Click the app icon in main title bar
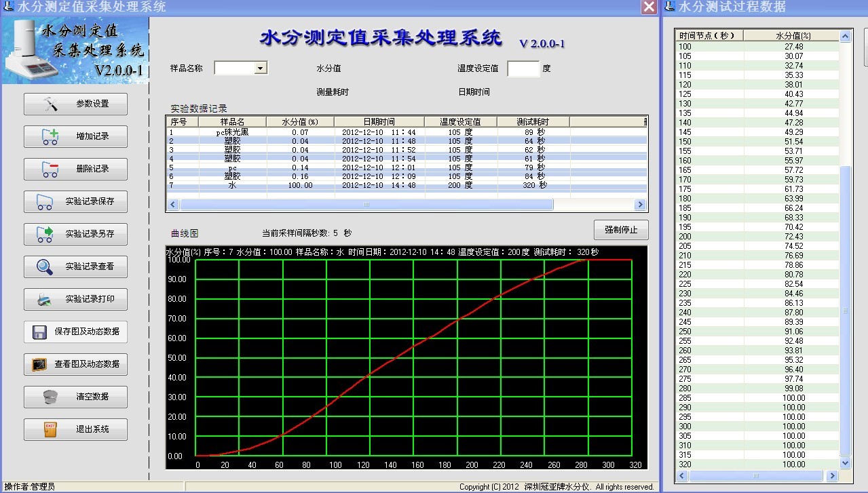 [x=7, y=7]
